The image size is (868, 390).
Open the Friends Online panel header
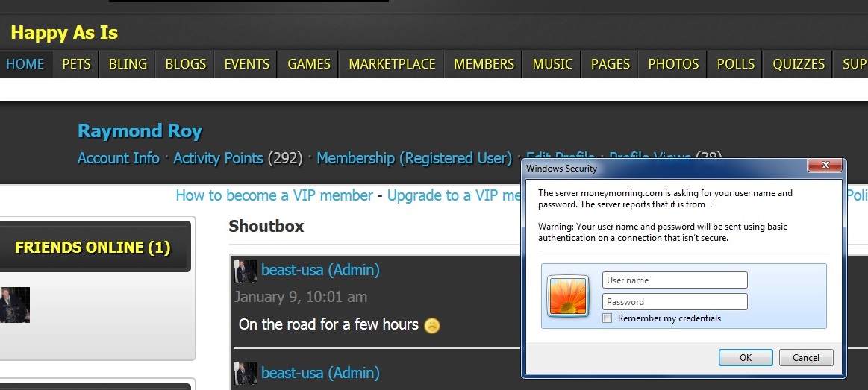(x=93, y=248)
